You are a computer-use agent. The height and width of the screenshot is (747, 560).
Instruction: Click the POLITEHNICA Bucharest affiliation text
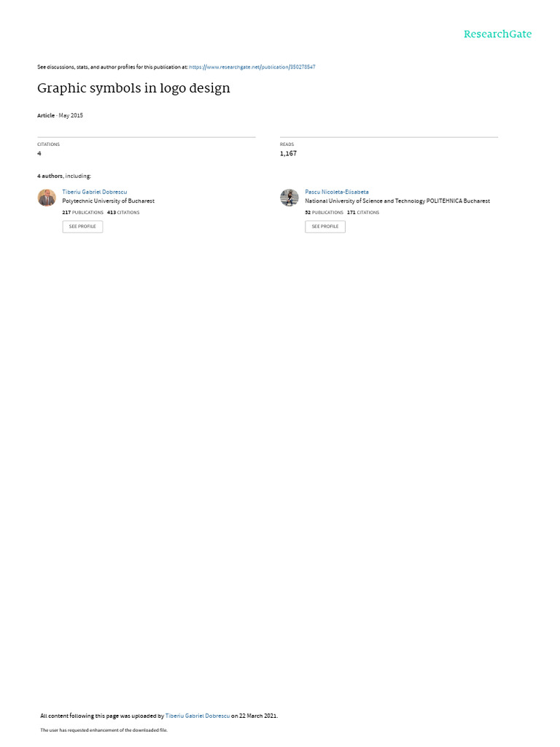tap(397, 201)
